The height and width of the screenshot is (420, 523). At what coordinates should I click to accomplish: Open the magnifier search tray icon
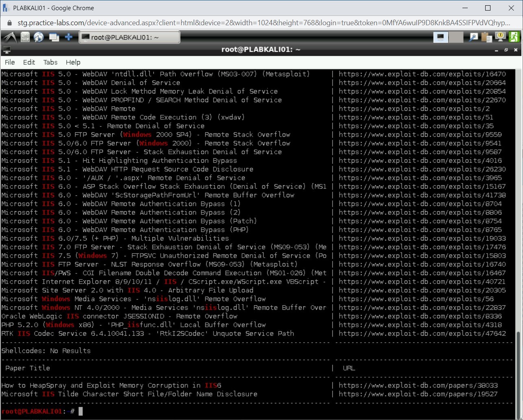(x=473, y=37)
